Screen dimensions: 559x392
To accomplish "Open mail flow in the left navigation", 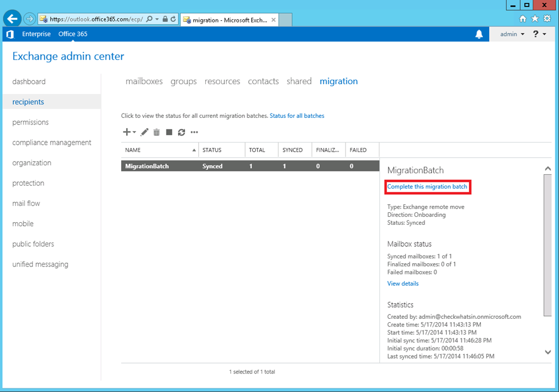I will coord(26,203).
